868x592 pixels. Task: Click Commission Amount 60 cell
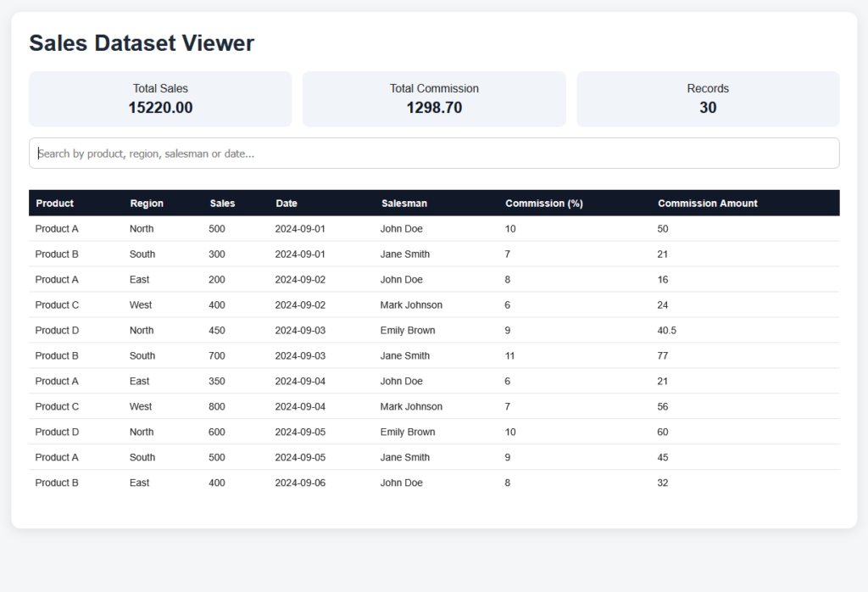point(663,433)
